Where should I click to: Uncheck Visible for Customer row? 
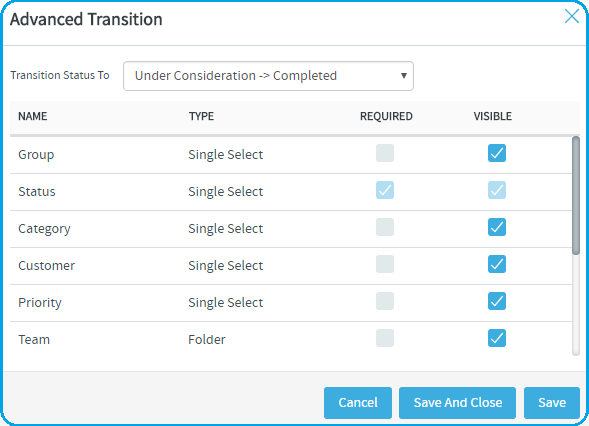coord(497,264)
